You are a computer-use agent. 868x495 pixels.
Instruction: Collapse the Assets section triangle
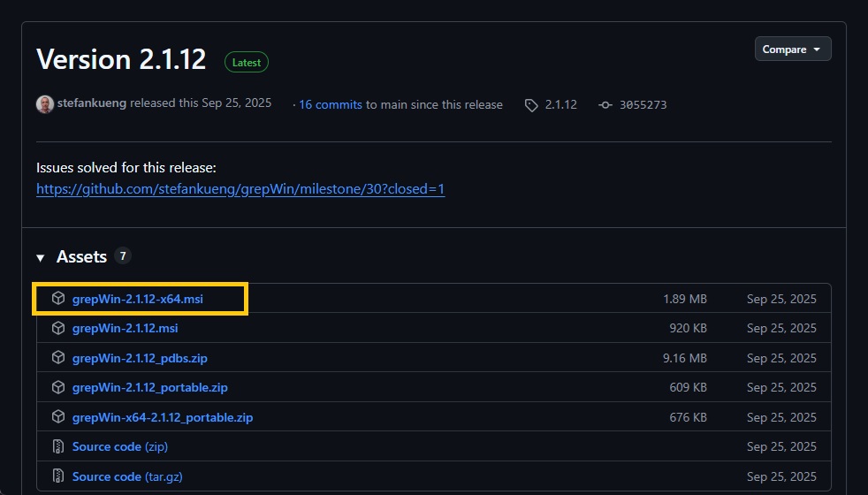(41, 257)
